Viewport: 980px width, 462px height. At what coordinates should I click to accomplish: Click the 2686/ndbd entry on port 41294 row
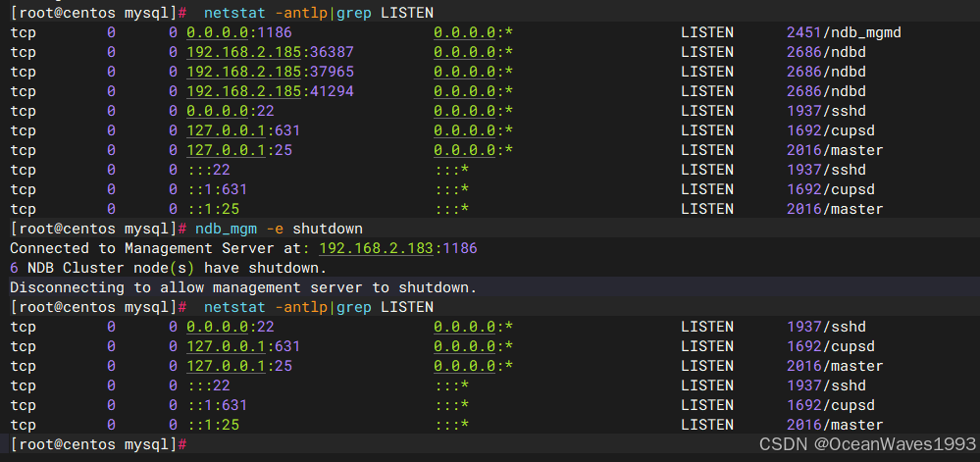826,91
